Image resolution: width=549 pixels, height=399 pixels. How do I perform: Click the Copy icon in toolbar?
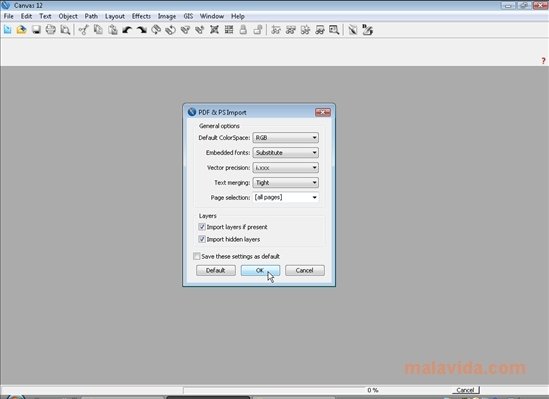pyautogui.click(x=98, y=30)
